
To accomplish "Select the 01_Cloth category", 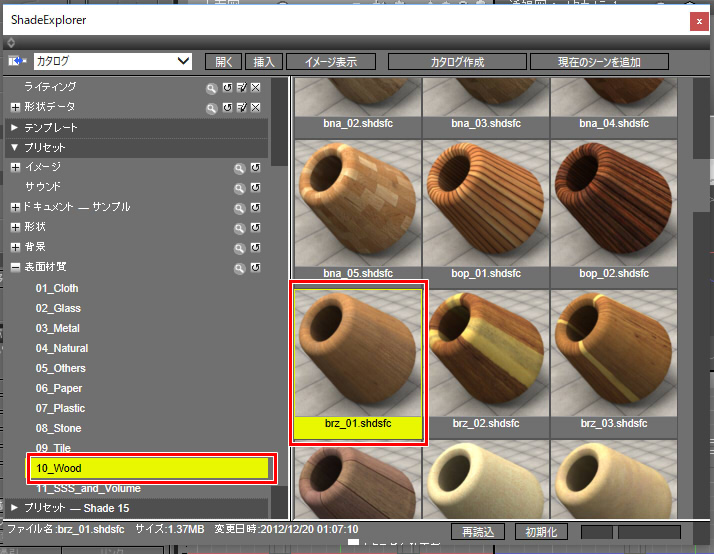I will [x=57, y=288].
